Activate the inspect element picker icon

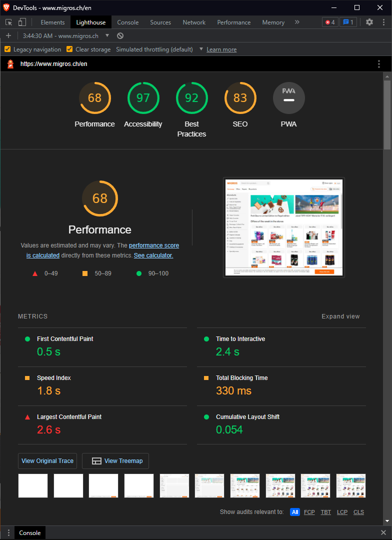(x=9, y=22)
